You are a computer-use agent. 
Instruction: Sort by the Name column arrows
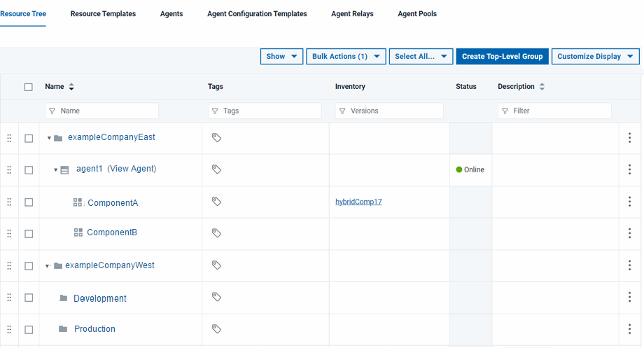[x=71, y=87]
